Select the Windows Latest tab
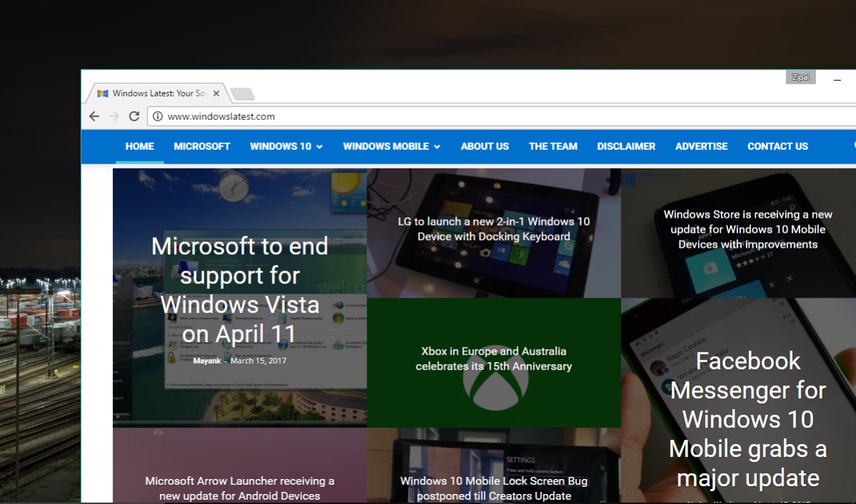The image size is (856, 504). click(x=159, y=94)
